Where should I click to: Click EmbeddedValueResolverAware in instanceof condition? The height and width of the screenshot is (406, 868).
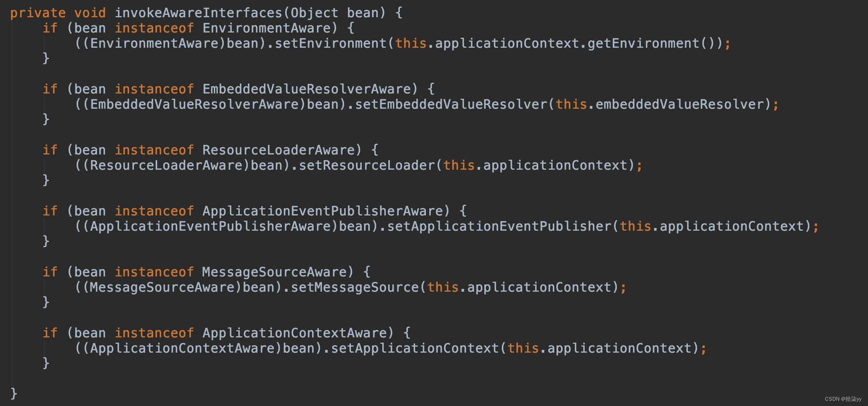click(307, 89)
